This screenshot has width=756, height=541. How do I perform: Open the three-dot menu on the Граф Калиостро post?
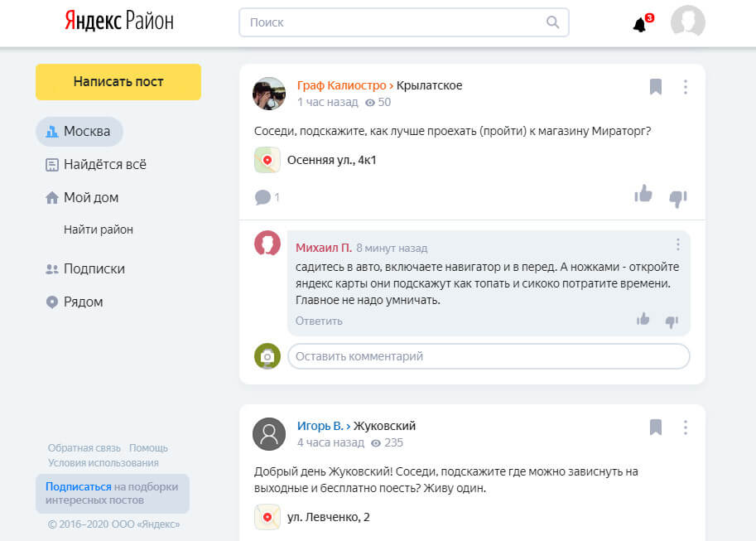tap(685, 87)
